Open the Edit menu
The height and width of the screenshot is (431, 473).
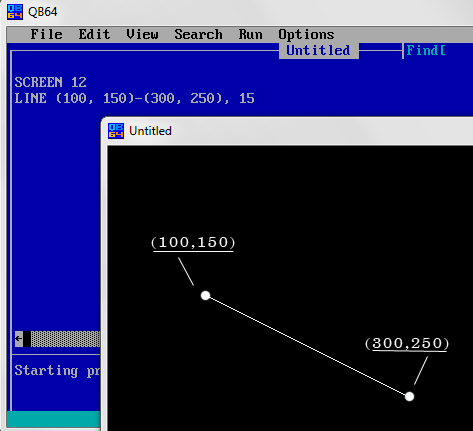94,34
